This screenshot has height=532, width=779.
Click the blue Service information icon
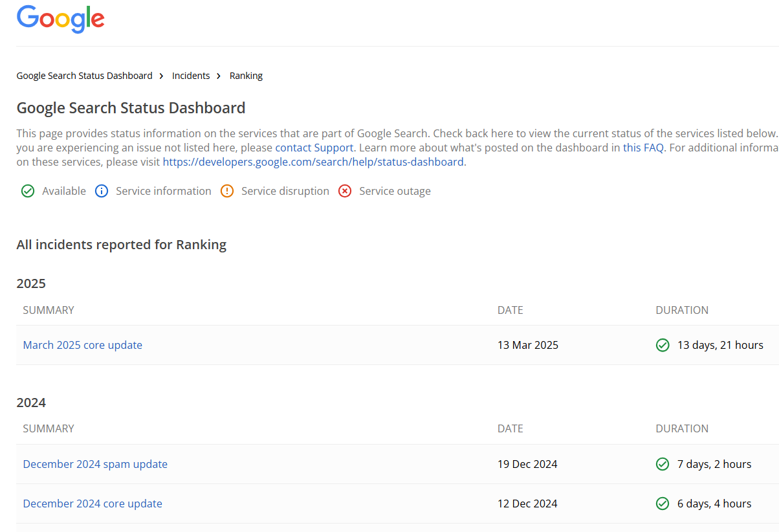coord(102,191)
